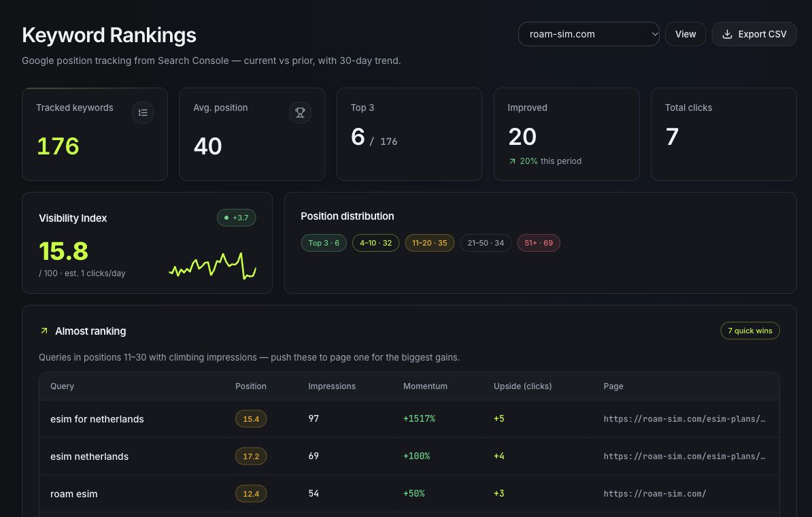
Task: Click the download icon in Export CSV
Action: point(727,34)
